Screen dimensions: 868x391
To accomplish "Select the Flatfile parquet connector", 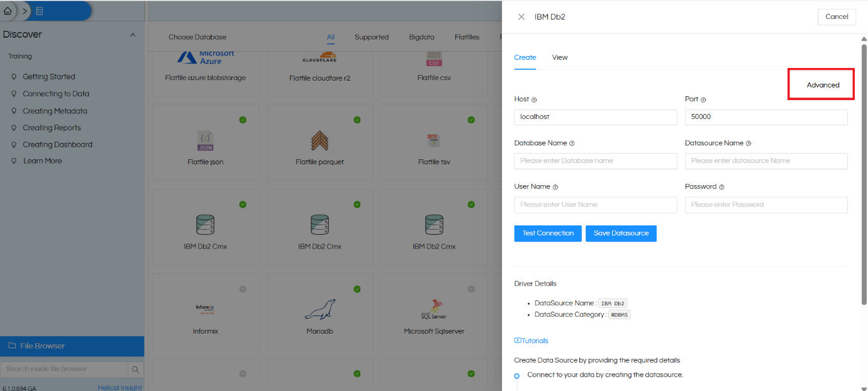I will point(320,142).
